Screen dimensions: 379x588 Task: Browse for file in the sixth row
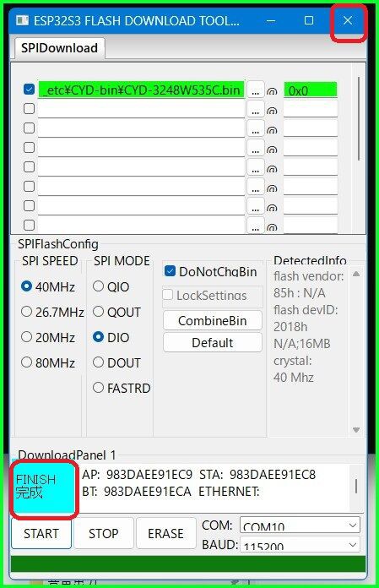256,188
